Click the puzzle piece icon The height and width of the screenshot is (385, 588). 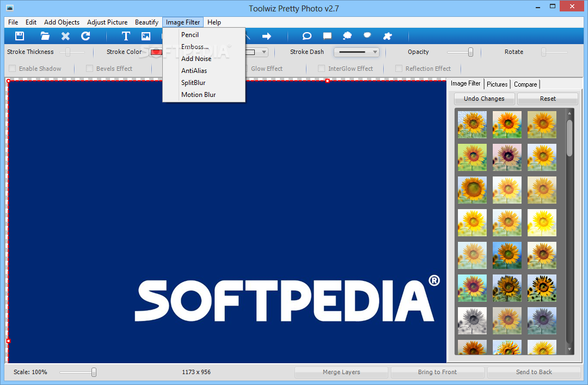pos(388,36)
